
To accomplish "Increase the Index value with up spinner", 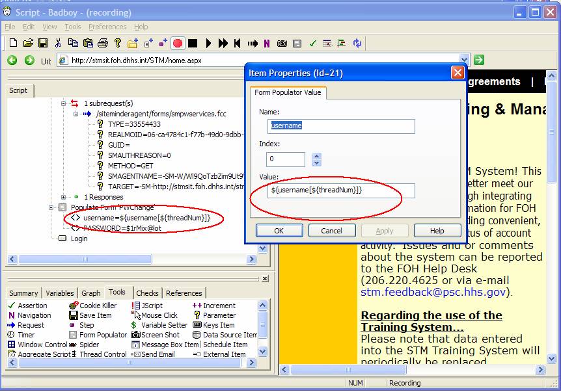I will pos(316,156).
